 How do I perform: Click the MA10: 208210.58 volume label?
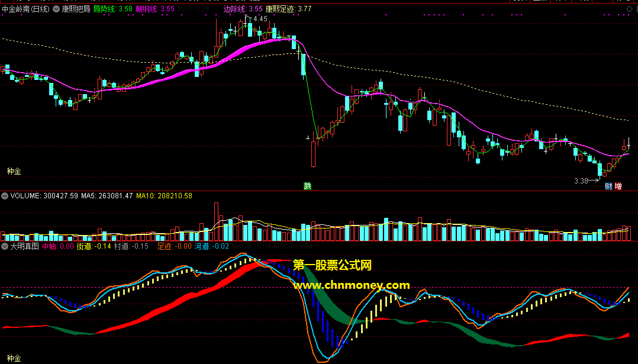coord(164,196)
